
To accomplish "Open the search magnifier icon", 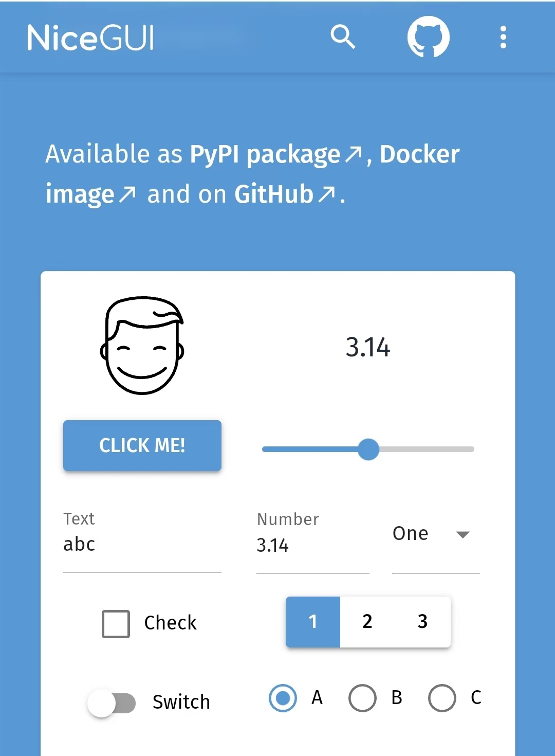I will pyautogui.click(x=343, y=37).
